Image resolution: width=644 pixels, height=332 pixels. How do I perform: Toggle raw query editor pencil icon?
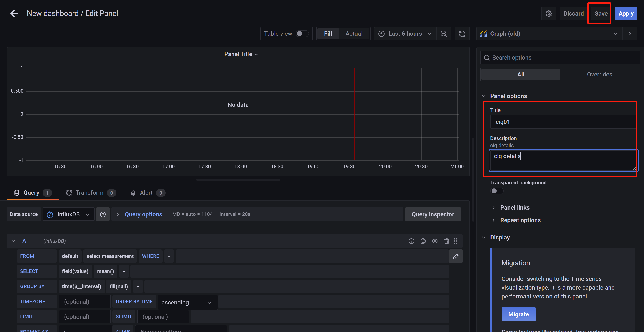pos(455,256)
